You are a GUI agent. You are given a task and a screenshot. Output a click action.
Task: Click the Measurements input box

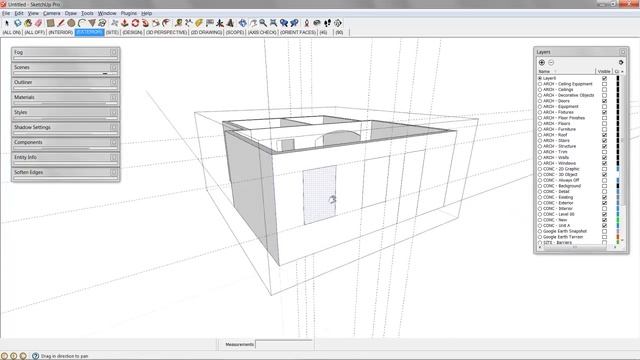pyautogui.click(x=284, y=344)
